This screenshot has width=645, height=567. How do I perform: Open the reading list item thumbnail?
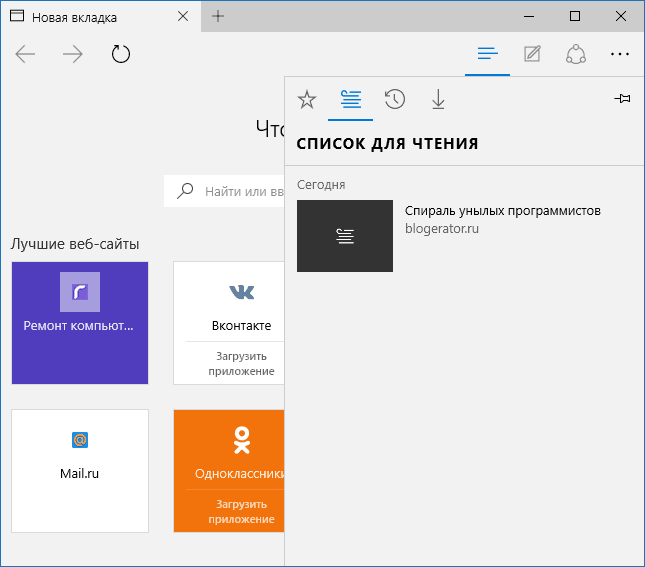point(345,236)
